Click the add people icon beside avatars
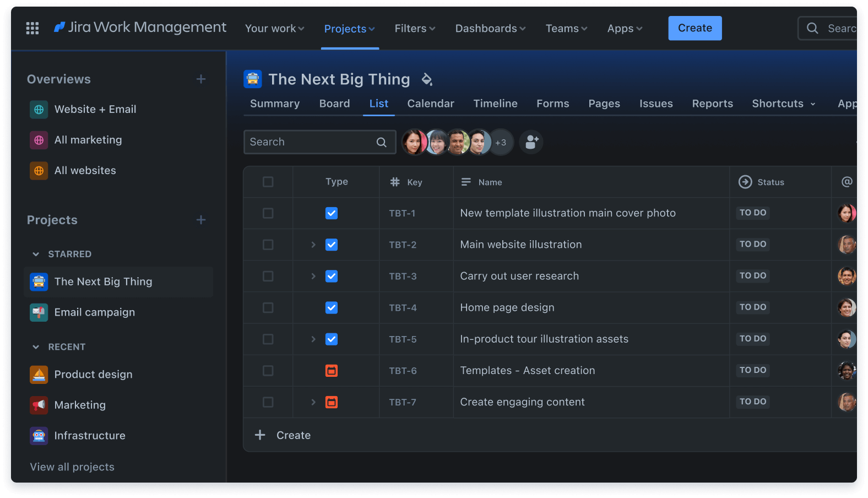 tap(531, 142)
